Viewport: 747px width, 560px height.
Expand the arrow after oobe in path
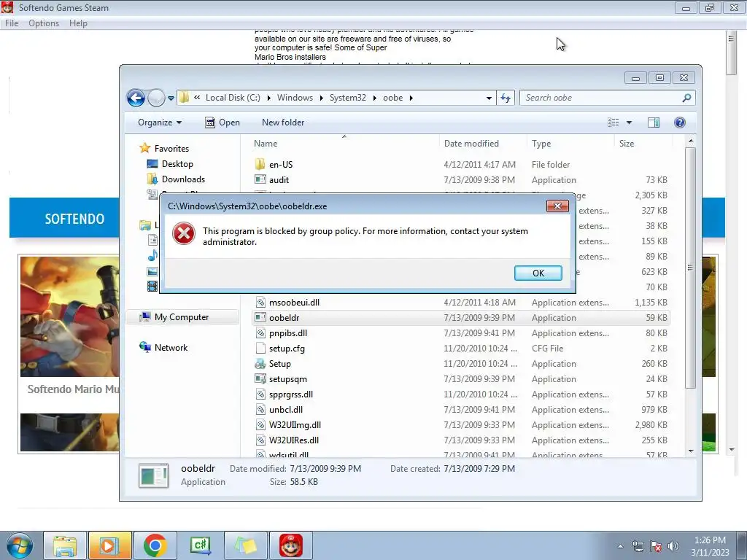coord(411,98)
